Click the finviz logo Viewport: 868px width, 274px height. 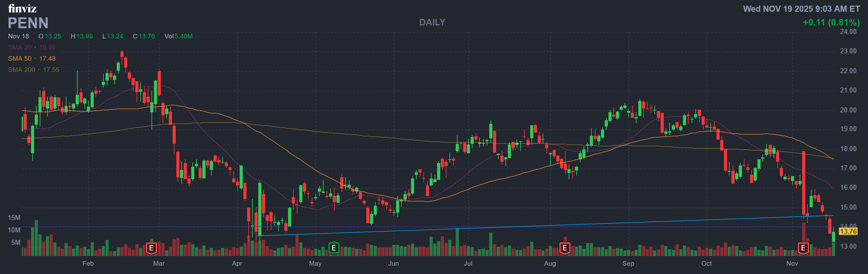click(x=22, y=8)
